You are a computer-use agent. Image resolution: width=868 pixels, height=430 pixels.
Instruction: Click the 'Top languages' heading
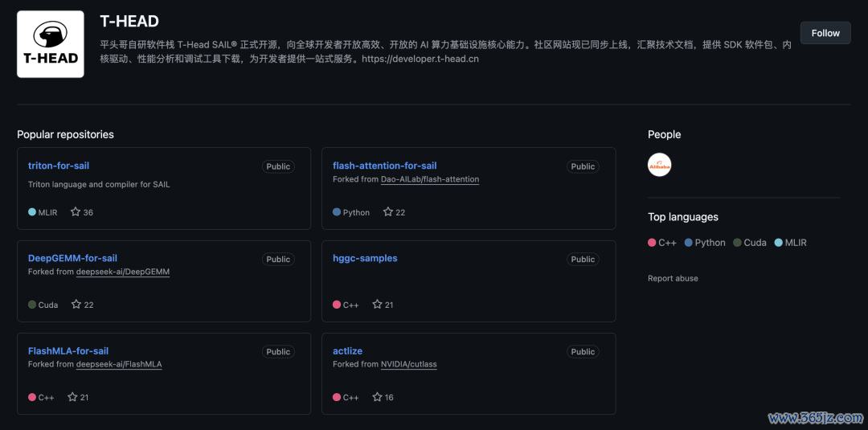[683, 217]
